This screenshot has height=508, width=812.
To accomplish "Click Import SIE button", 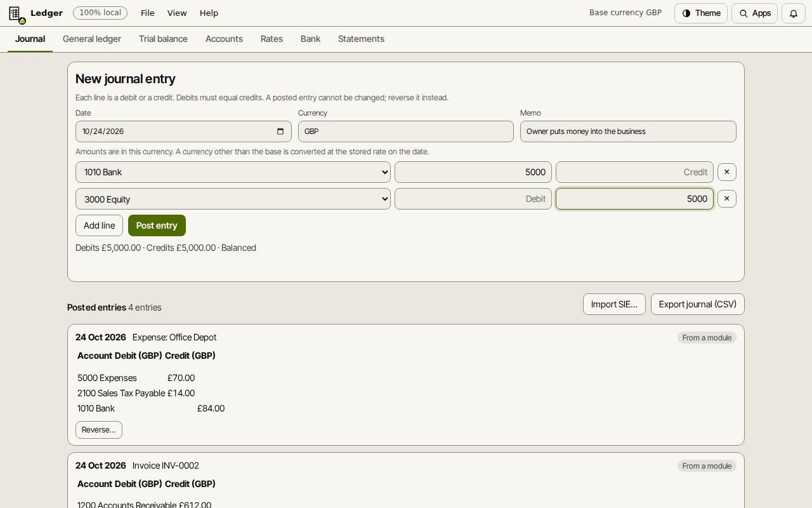I will coord(614,304).
